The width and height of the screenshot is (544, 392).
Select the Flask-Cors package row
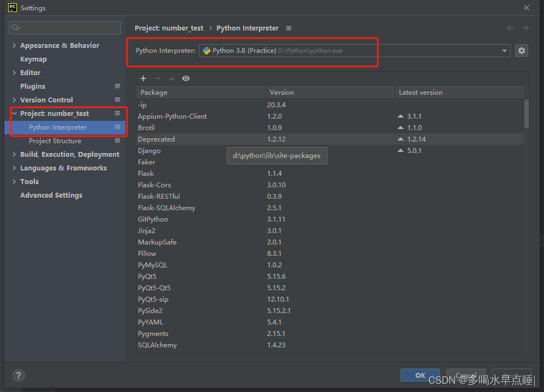tap(330, 185)
